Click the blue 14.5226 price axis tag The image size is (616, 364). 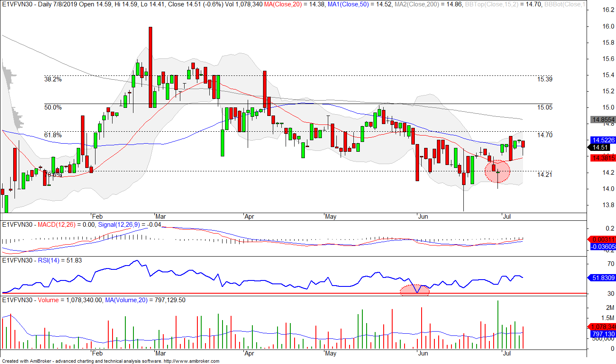click(x=603, y=140)
